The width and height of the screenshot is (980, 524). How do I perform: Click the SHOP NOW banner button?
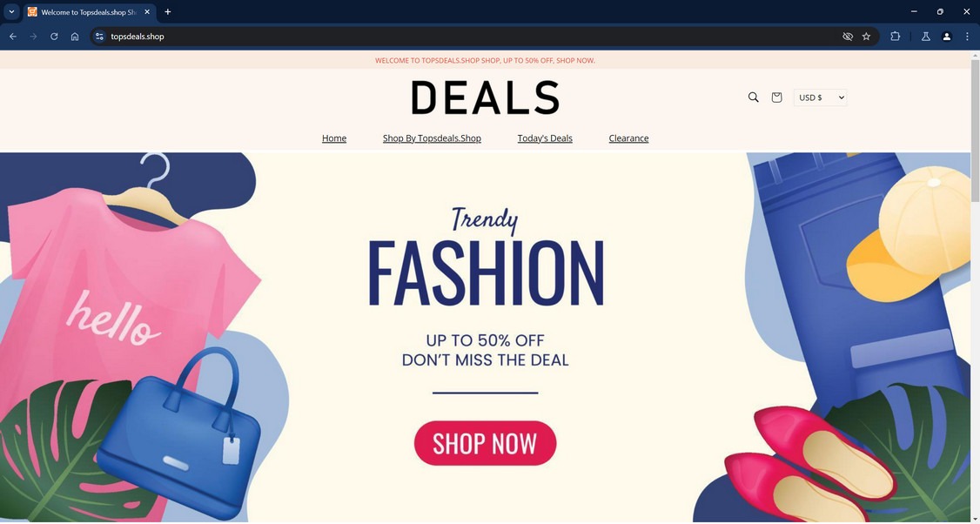click(x=485, y=443)
